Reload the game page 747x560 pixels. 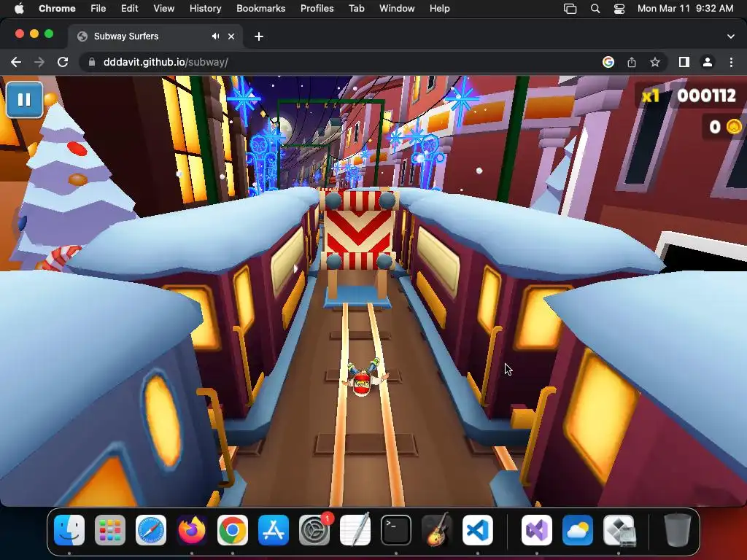pos(63,62)
